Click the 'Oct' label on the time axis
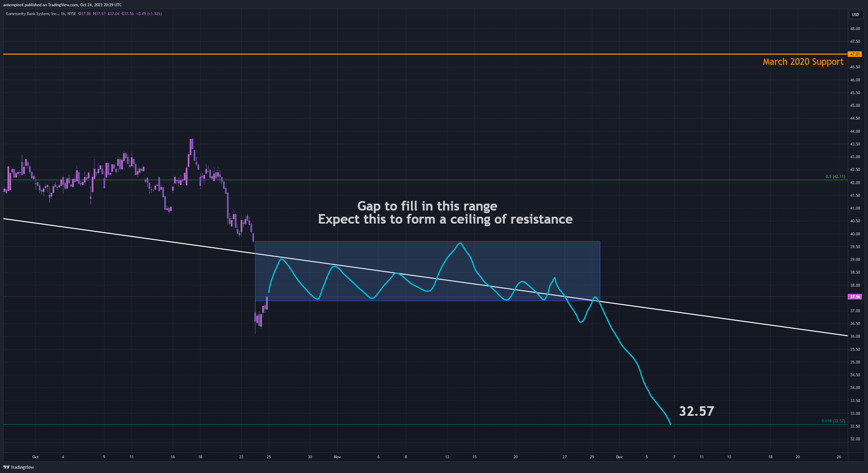This screenshot has height=473, width=868. pos(35,457)
